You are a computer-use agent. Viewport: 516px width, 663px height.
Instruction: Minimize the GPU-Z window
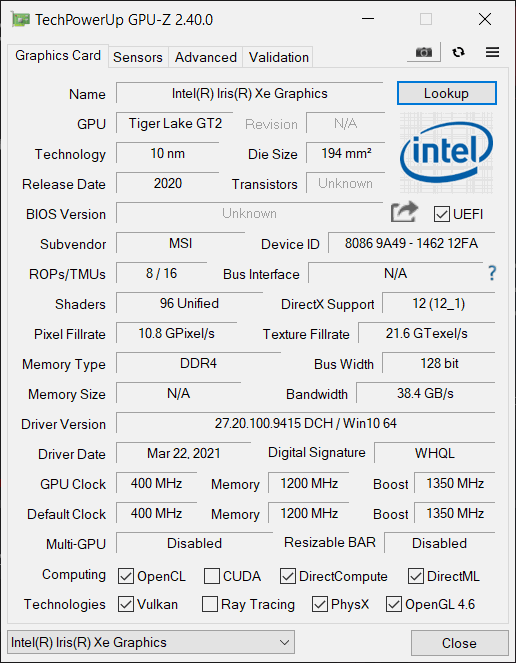(368, 19)
